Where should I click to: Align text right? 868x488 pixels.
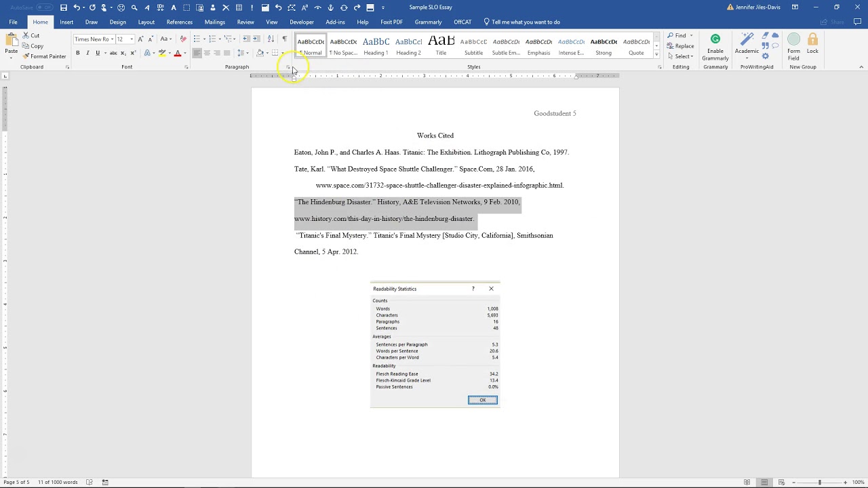tap(217, 53)
